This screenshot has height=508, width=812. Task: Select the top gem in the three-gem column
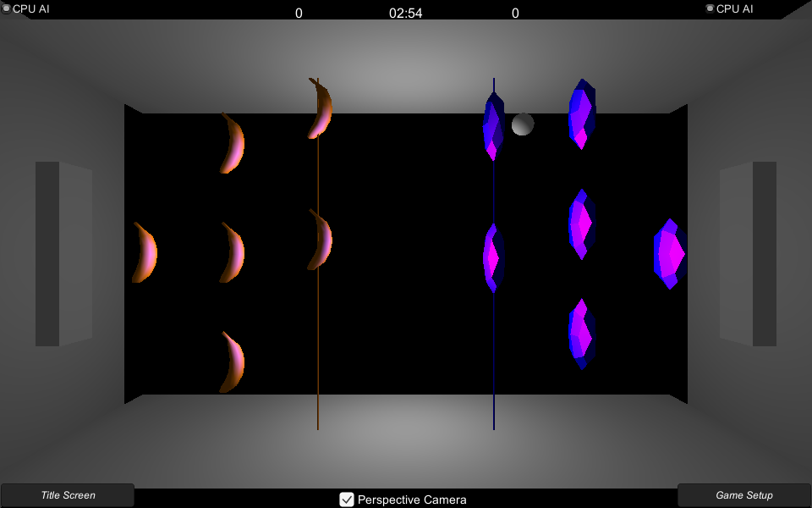pyautogui.click(x=582, y=114)
